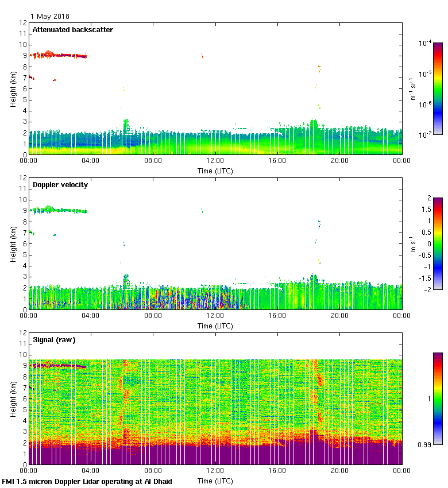Click the 12:00 tick under the backscatter plot
This screenshot has height=488, width=448.
[215, 161]
